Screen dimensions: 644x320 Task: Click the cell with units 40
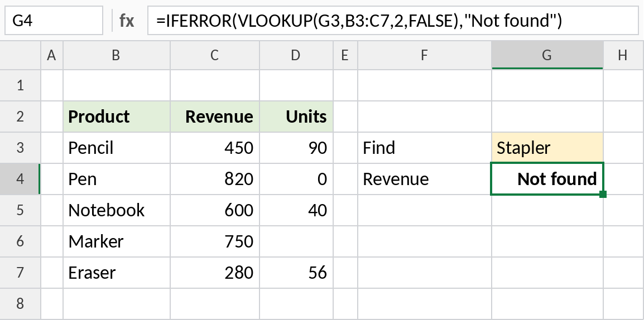[296, 210]
